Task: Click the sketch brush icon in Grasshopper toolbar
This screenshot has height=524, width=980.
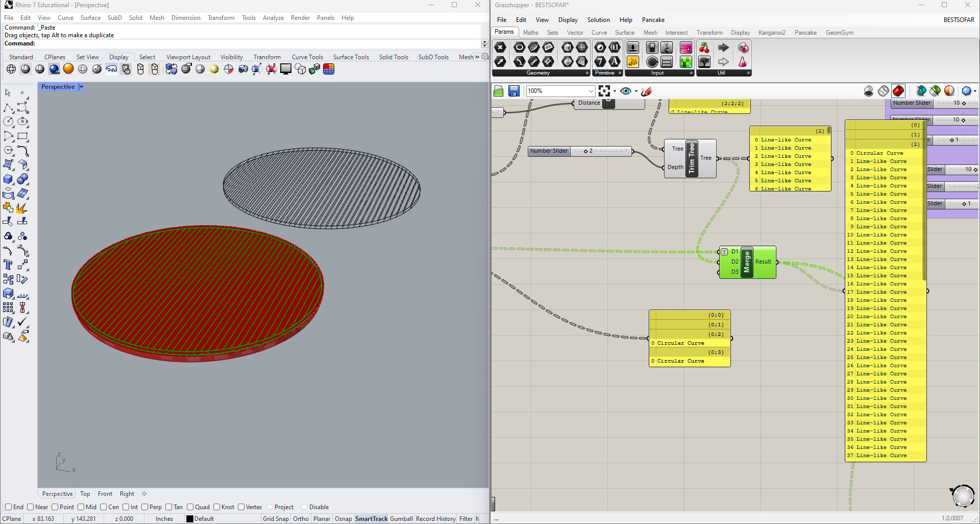Action: [647, 91]
